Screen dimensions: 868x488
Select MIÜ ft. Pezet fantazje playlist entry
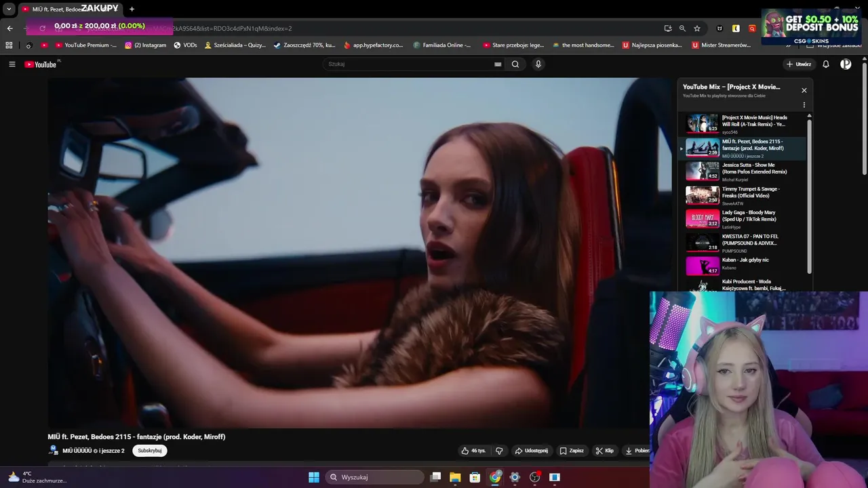pos(743,148)
